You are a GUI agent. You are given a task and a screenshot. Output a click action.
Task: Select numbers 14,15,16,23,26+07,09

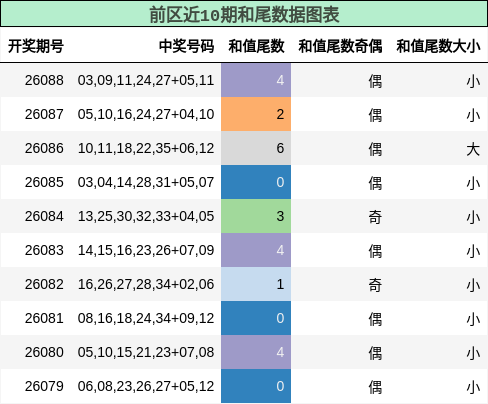pos(146,250)
